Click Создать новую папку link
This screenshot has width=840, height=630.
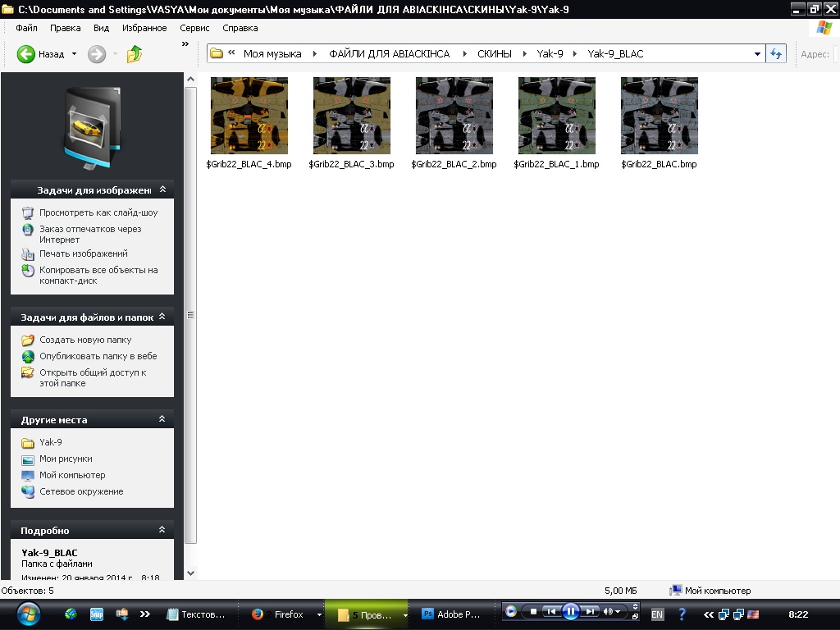click(85, 340)
